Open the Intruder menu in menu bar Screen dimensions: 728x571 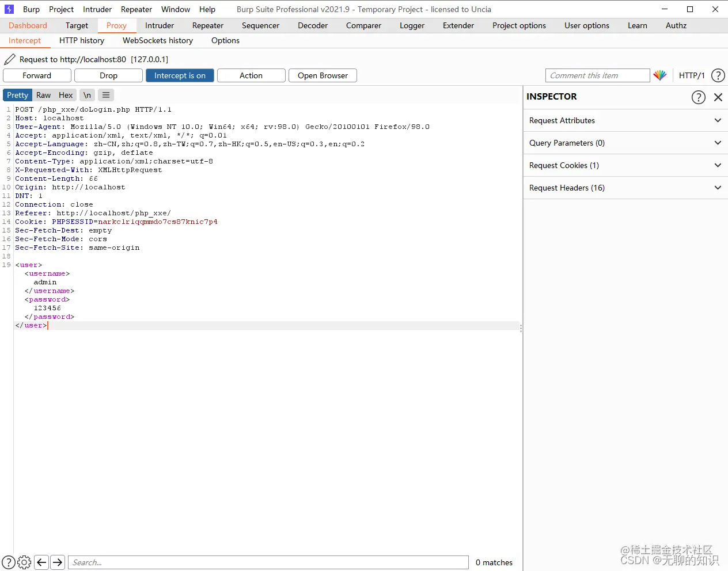[x=97, y=9]
